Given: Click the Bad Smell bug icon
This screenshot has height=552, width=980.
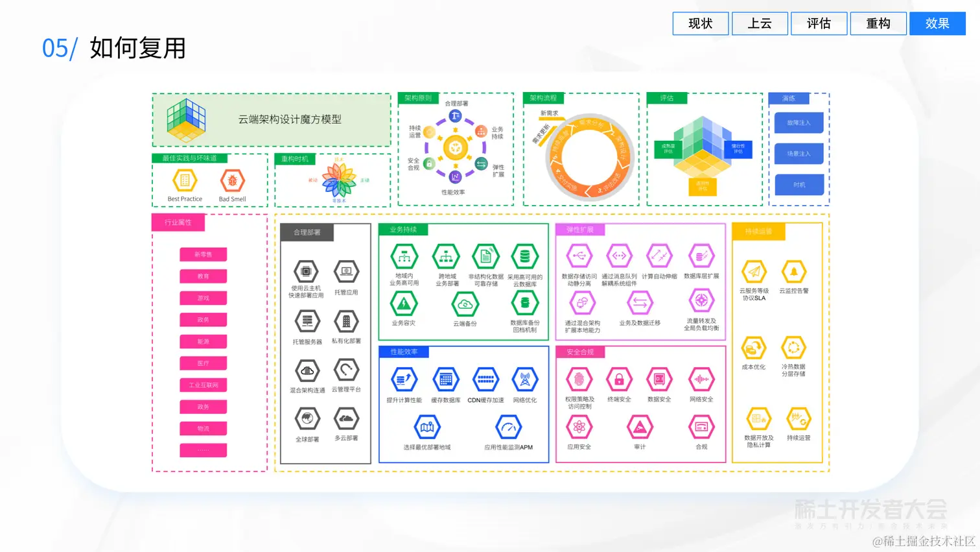Looking at the screenshot, I should pyautogui.click(x=232, y=180).
